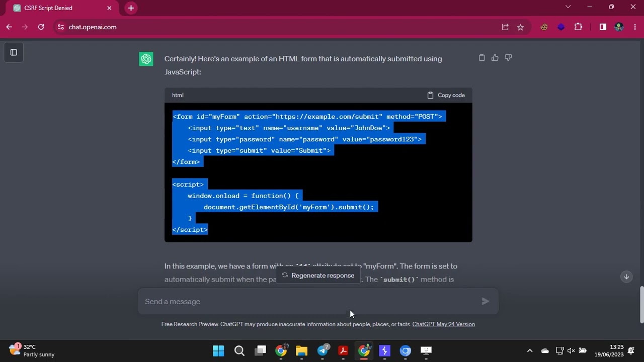Click the Copy code button
Image resolution: width=644 pixels, height=362 pixels.
(446, 95)
